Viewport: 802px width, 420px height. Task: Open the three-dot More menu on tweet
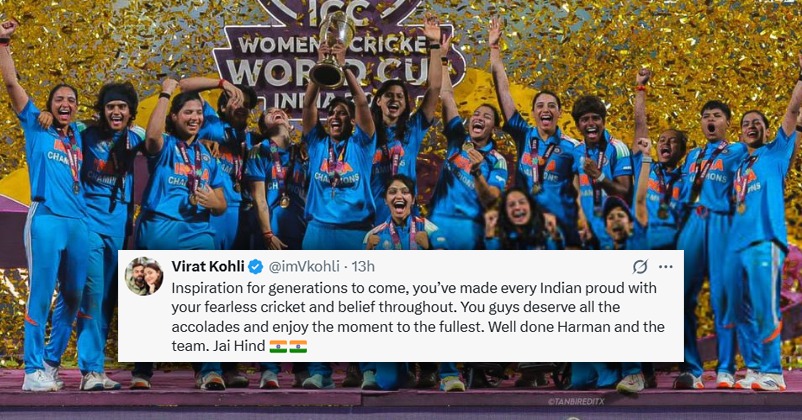[x=665, y=267]
